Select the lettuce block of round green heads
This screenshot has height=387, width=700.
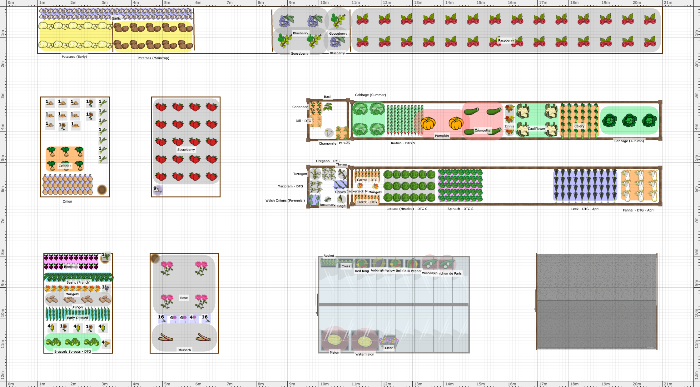tap(409, 186)
